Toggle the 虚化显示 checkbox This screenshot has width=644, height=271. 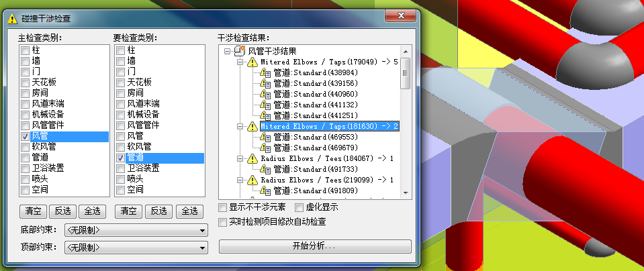click(x=300, y=207)
